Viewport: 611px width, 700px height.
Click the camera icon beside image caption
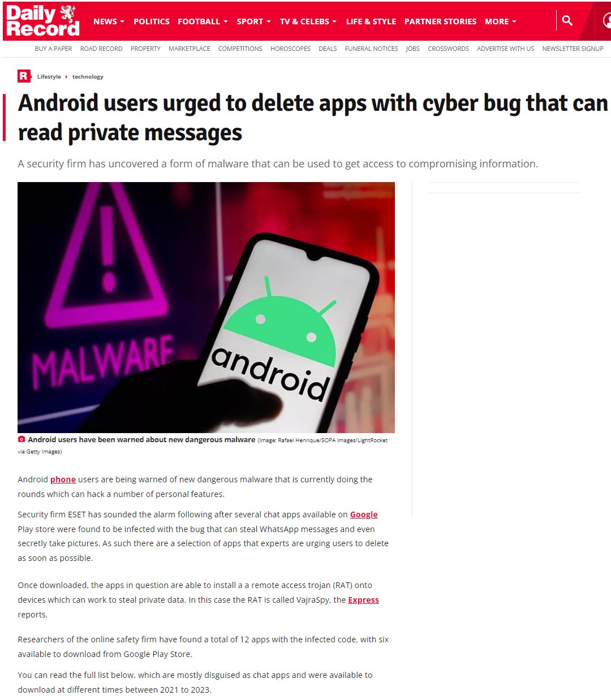tap(21, 439)
